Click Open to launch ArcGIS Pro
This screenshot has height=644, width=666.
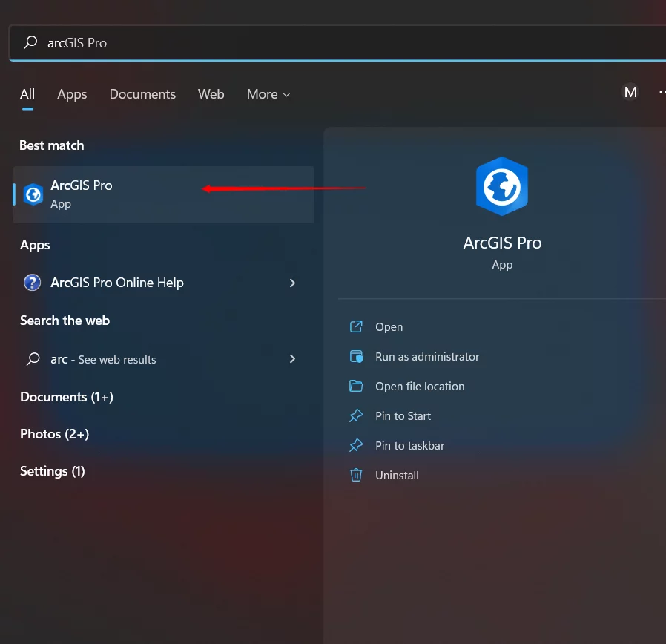(x=389, y=326)
